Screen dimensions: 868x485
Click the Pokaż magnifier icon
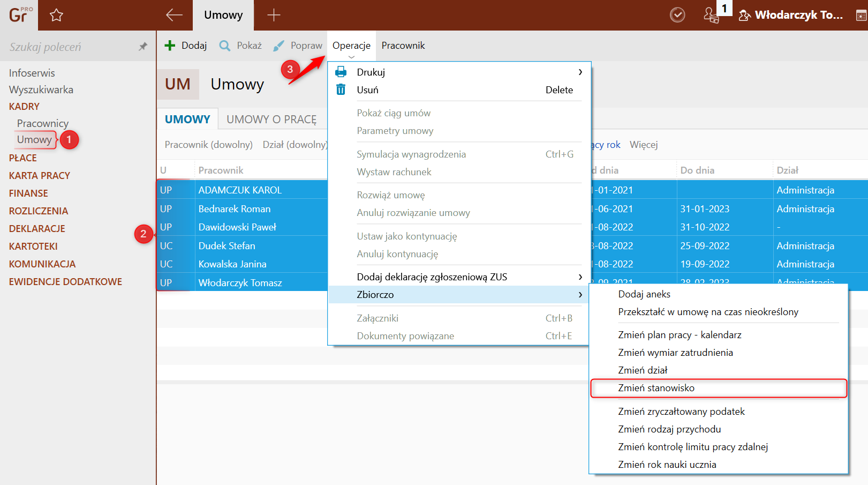click(225, 46)
